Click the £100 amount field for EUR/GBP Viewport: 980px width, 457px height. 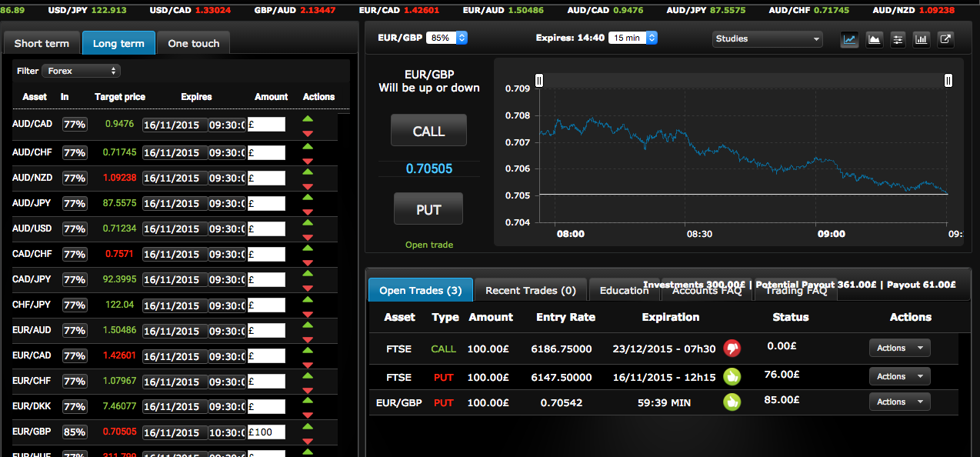point(266,432)
